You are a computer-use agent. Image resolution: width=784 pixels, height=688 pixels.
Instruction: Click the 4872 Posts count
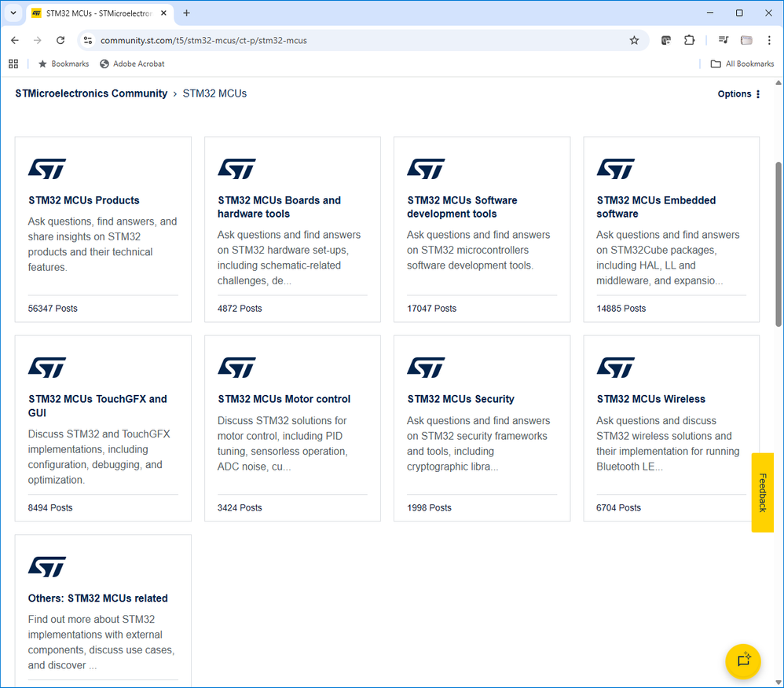click(x=240, y=309)
